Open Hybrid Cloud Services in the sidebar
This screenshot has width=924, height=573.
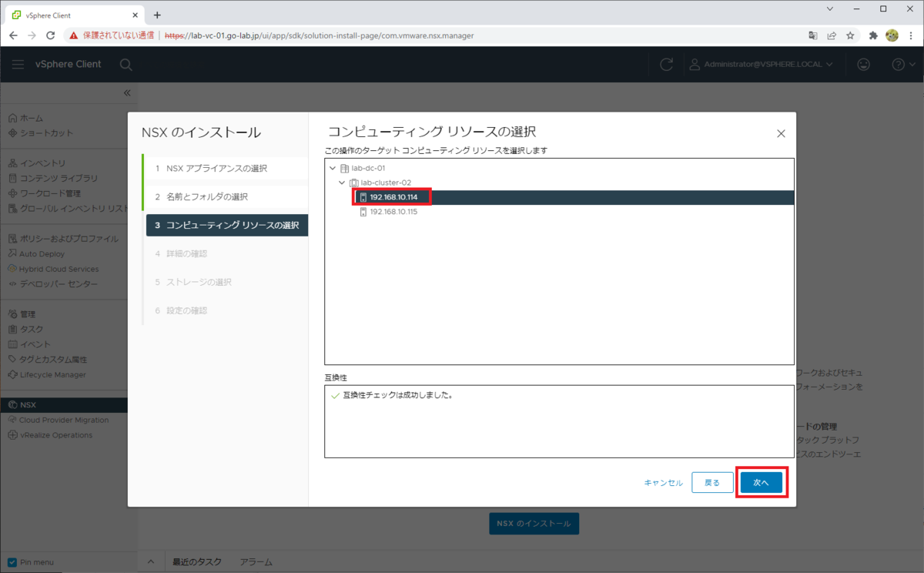59,269
